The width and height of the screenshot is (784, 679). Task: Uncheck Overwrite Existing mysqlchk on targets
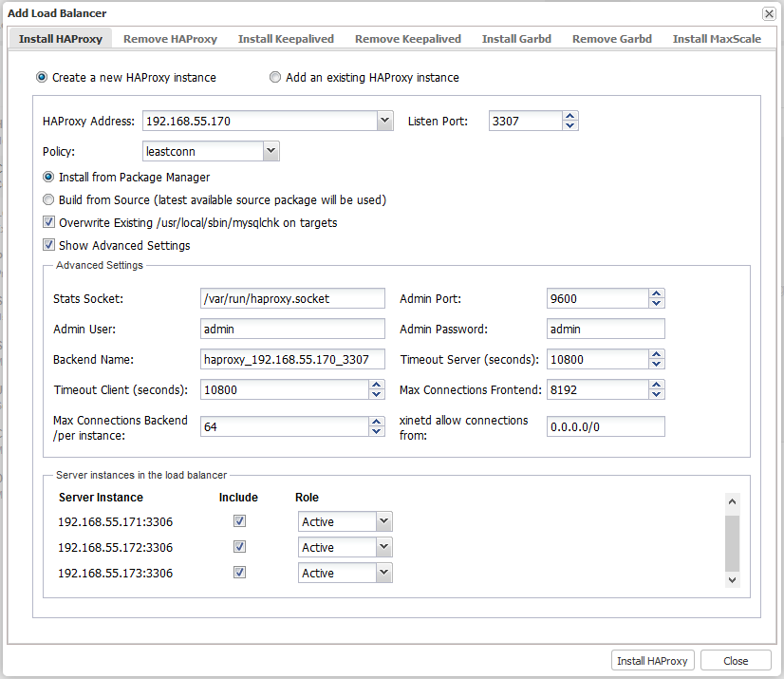49,223
